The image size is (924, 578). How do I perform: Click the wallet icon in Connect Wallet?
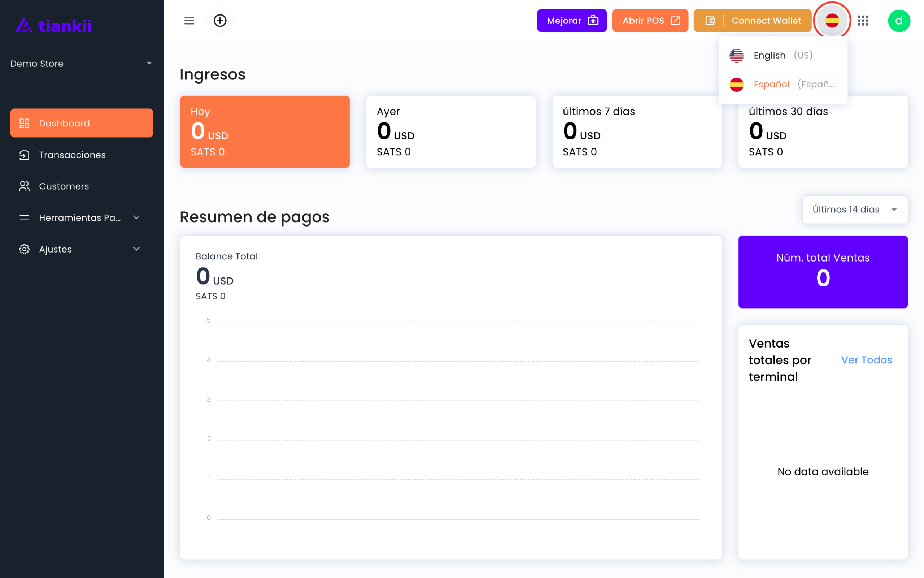(x=710, y=21)
